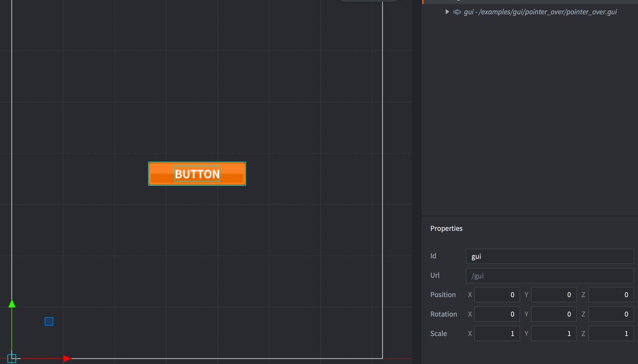Set Position Y value field
Screen dimensions: 638x364
point(554,295)
